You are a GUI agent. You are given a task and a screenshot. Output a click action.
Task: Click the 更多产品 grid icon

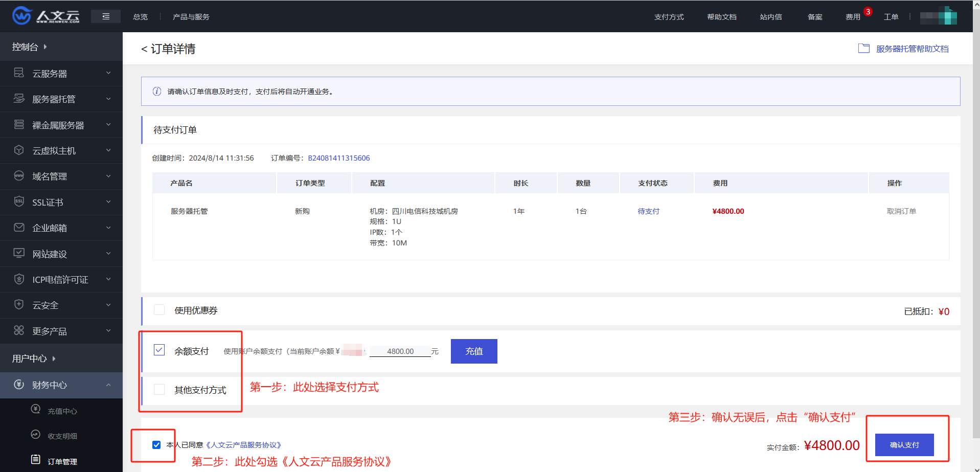tap(19, 330)
